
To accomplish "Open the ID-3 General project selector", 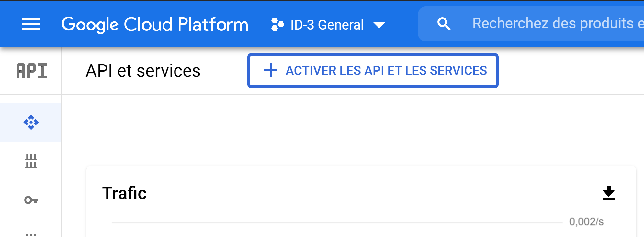I will [x=327, y=25].
